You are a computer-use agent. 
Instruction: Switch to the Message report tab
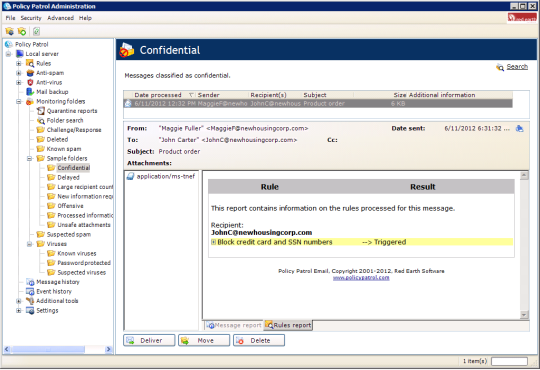pyautogui.click(x=235, y=325)
